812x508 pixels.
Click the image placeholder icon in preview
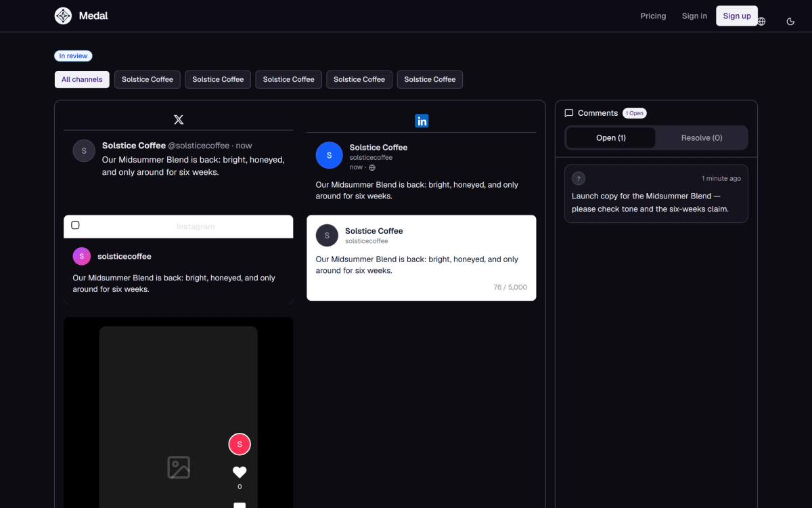tap(179, 467)
